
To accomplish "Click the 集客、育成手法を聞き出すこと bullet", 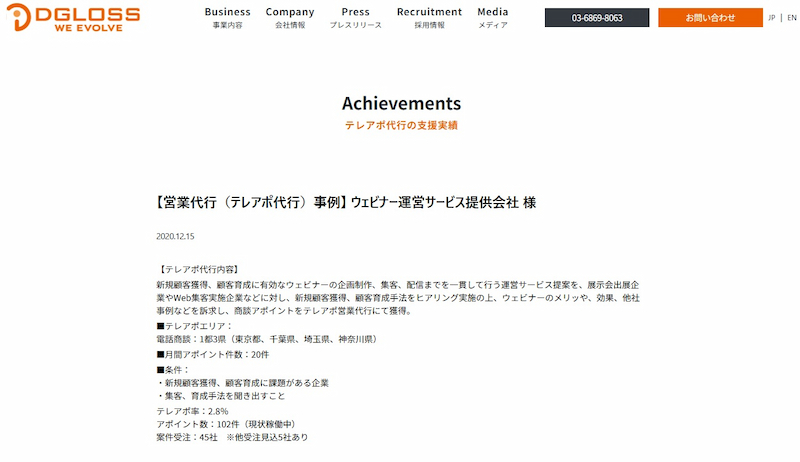I will 221,396.
